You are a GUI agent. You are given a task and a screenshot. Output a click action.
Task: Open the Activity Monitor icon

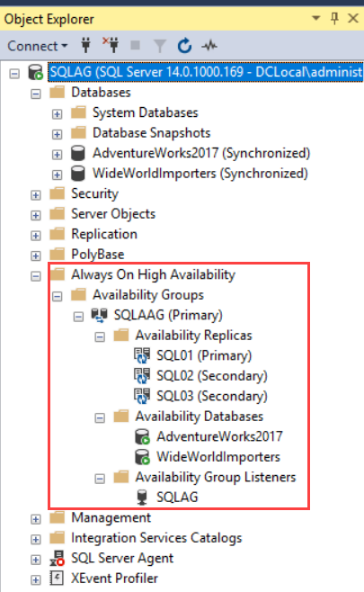(209, 46)
